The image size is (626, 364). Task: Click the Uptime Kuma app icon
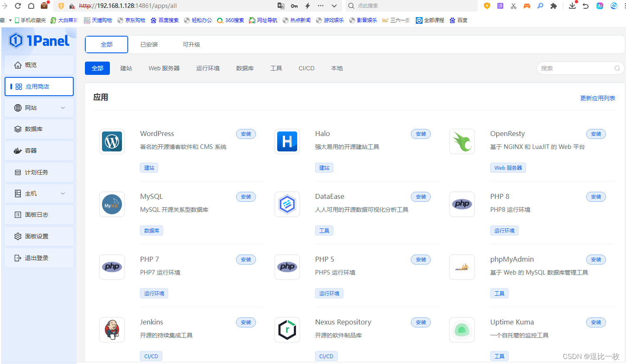pos(462,330)
